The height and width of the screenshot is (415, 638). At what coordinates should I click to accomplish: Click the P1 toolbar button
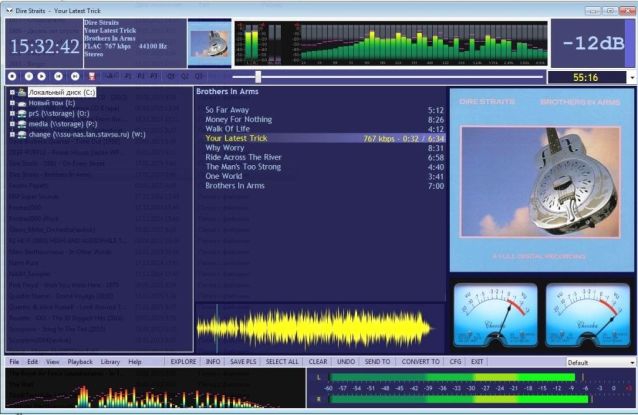click(x=128, y=76)
